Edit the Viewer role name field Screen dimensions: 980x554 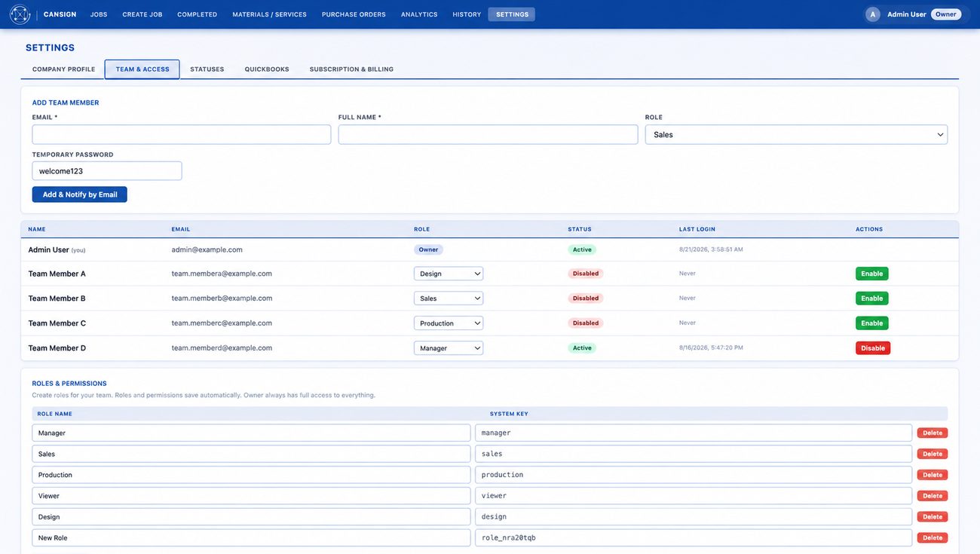(x=251, y=496)
